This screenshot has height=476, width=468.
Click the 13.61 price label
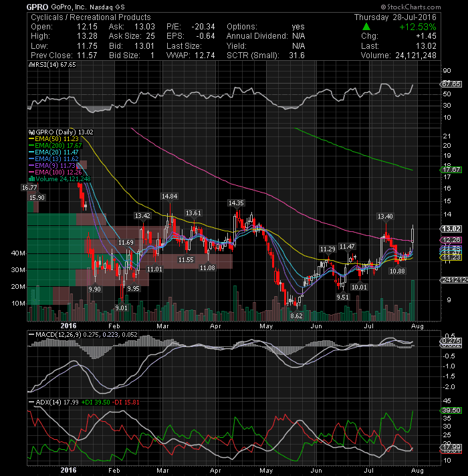coord(193,213)
